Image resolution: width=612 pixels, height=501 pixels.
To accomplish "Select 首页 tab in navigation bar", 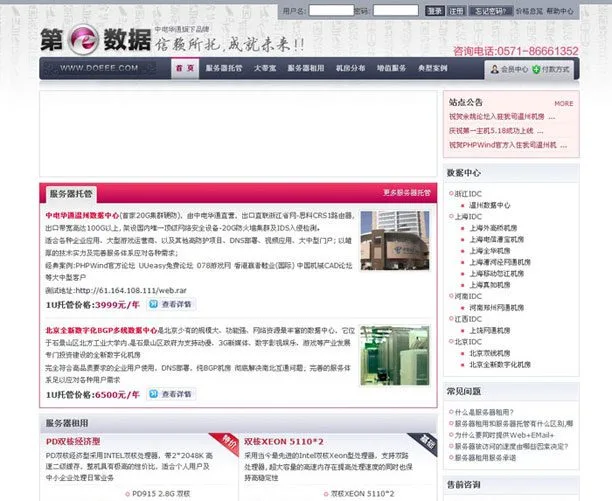I will click(x=183, y=69).
